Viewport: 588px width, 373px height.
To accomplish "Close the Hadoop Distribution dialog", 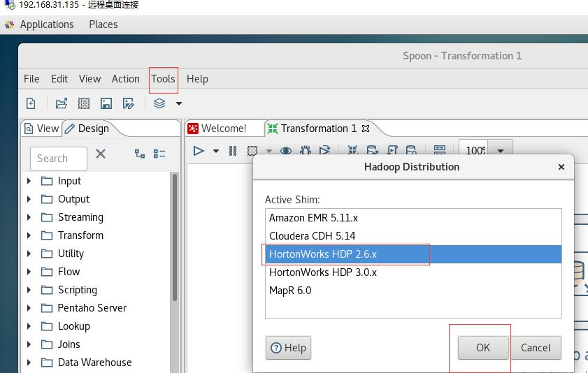I will click(x=561, y=167).
